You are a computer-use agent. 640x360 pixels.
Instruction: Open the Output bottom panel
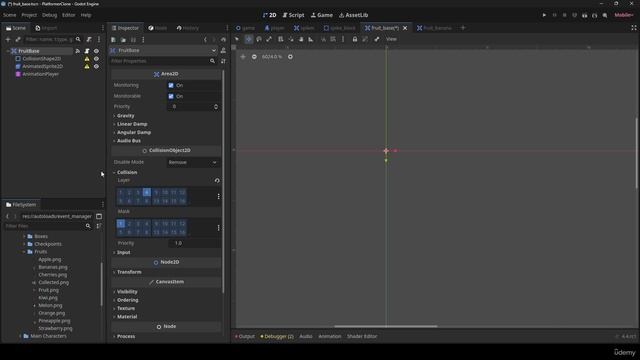tap(244, 337)
